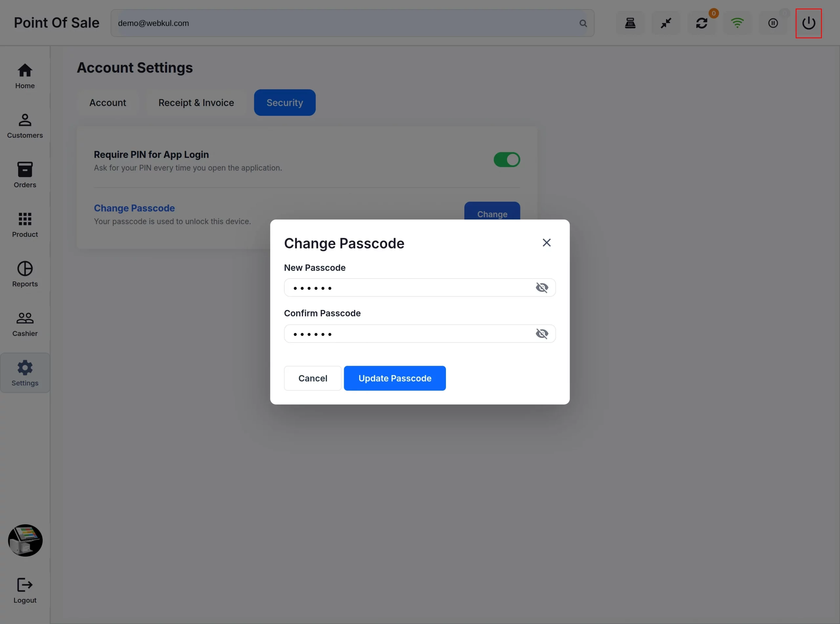Click the search magnifier icon

[583, 23]
